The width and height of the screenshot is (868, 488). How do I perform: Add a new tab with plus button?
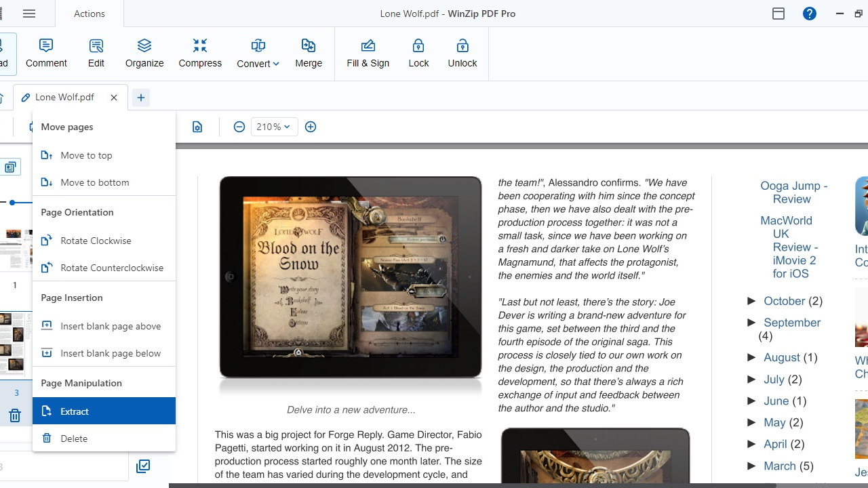click(x=141, y=98)
